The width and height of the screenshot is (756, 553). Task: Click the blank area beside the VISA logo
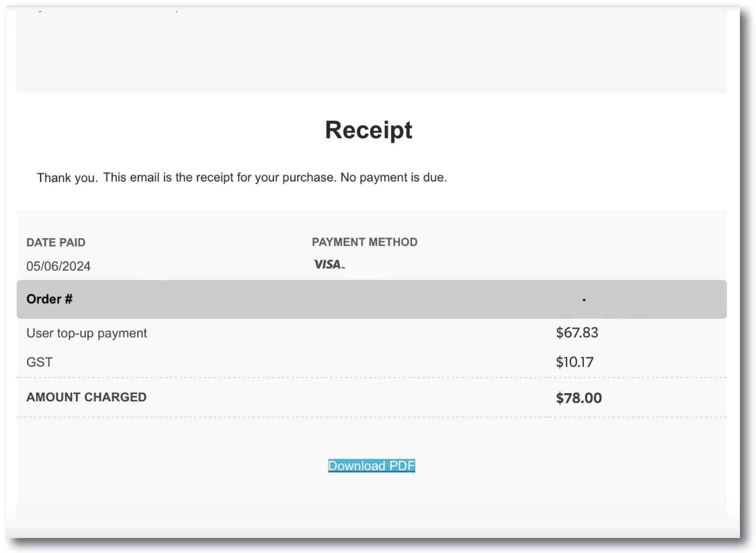pos(365,267)
